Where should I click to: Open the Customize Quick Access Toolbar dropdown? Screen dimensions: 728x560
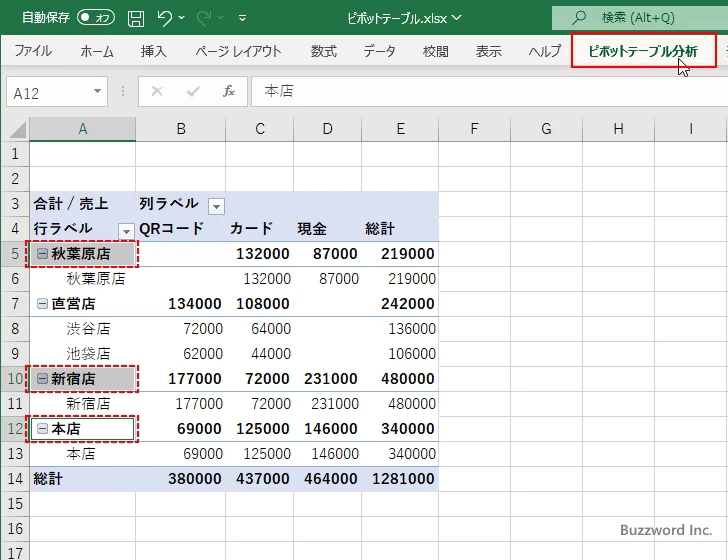point(242,19)
